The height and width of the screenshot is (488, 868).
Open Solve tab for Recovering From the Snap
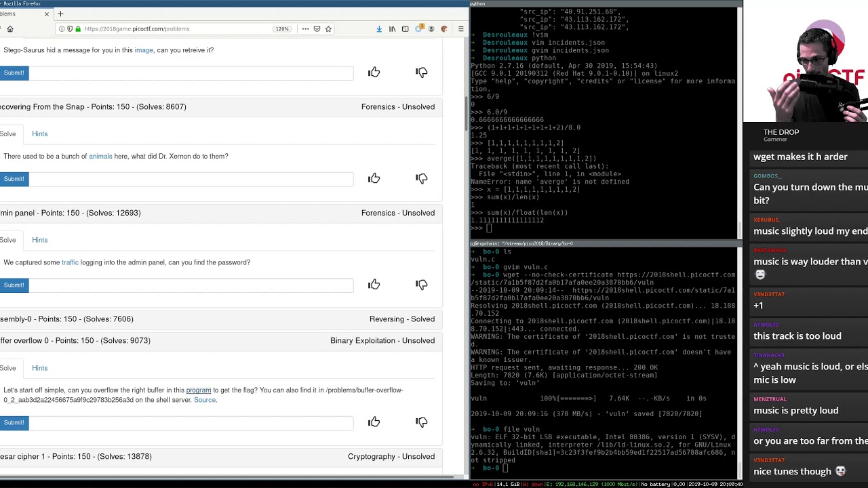[8, 134]
